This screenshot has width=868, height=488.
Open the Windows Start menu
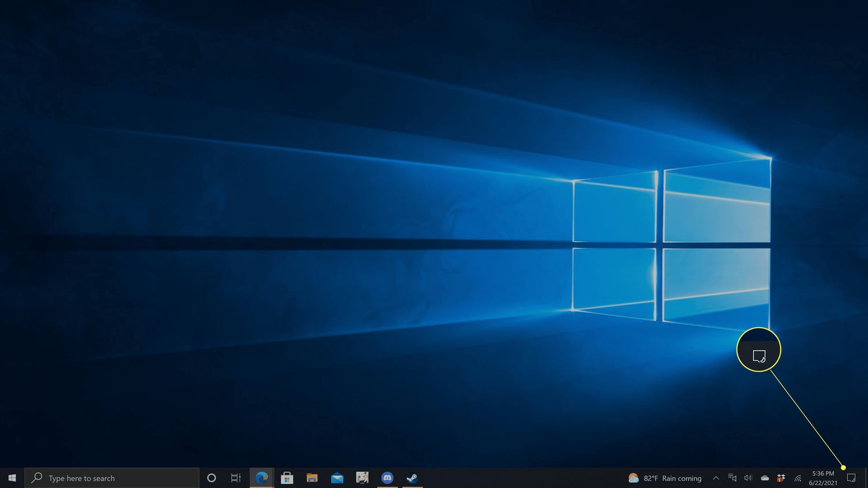[12, 478]
